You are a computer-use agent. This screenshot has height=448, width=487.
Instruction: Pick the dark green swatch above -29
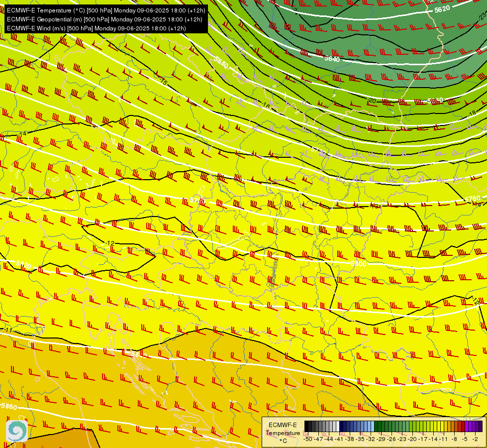click(376, 426)
